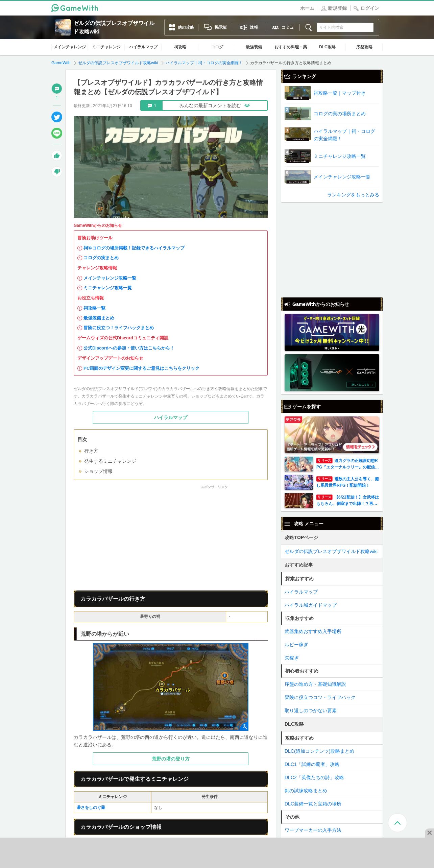Image resolution: width=434 pixels, height=868 pixels.
Task: Open ハイラルマップ nav tab
Action: [x=143, y=47]
